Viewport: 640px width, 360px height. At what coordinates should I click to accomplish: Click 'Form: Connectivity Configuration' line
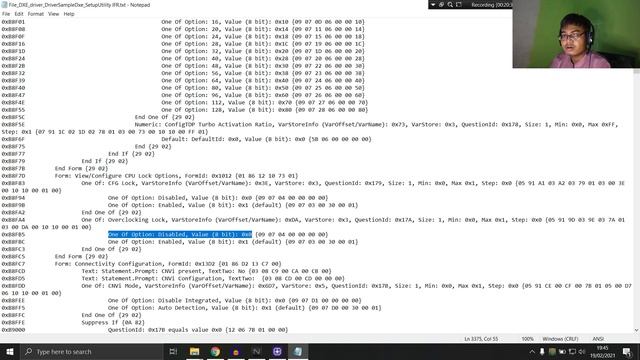(x=168, y=264)
